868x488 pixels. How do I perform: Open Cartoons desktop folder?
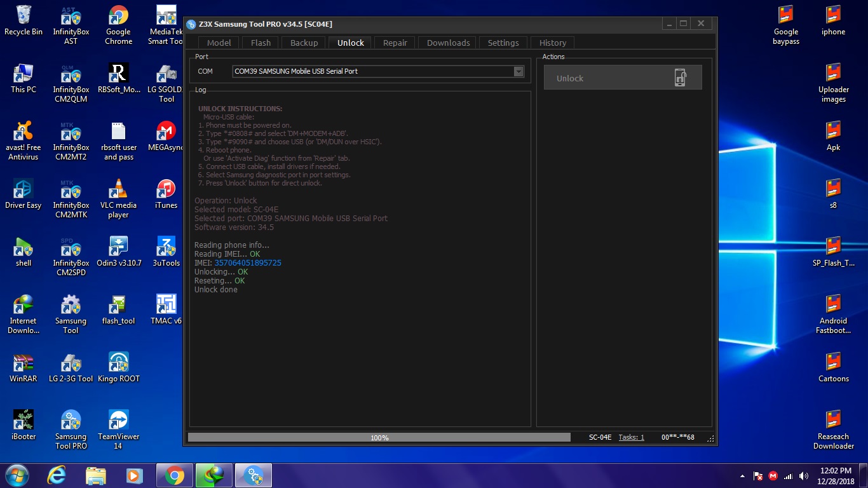pyautogui.click(x=833, y=368)
